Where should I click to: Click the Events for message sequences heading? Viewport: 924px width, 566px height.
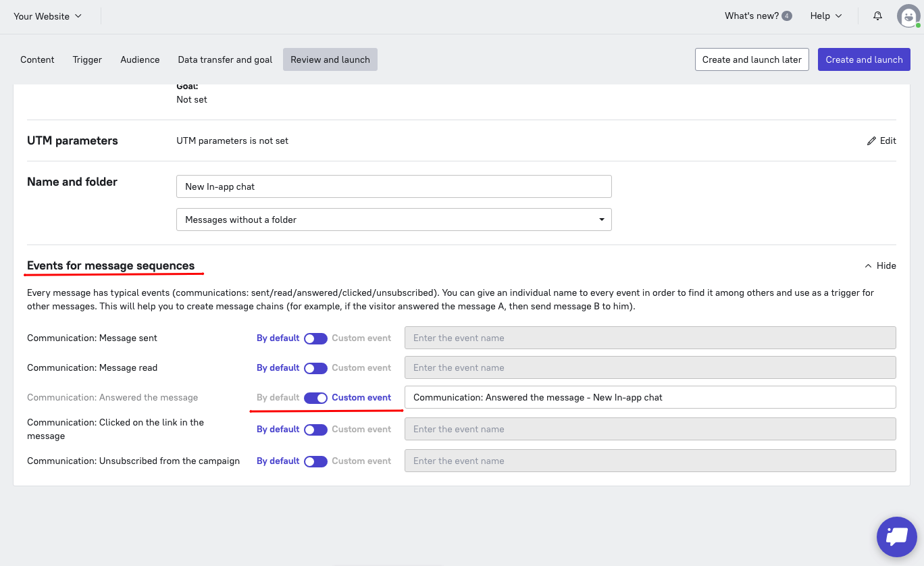coord(111,265)
